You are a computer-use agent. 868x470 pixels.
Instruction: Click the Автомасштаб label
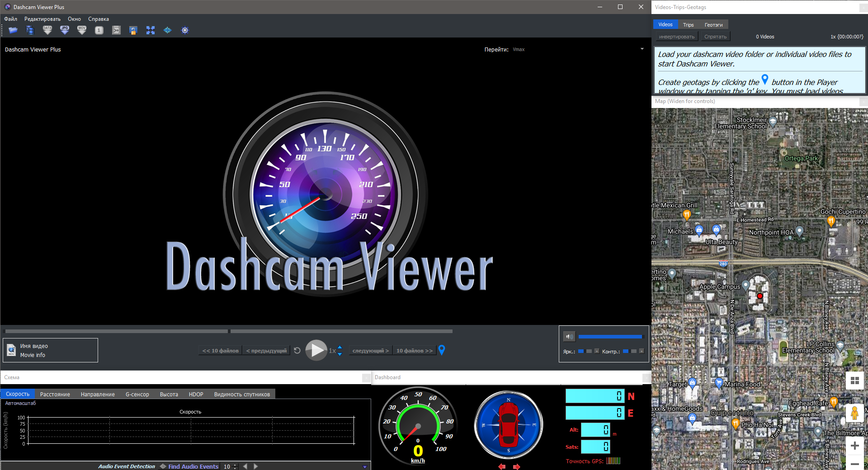(20, 403)
